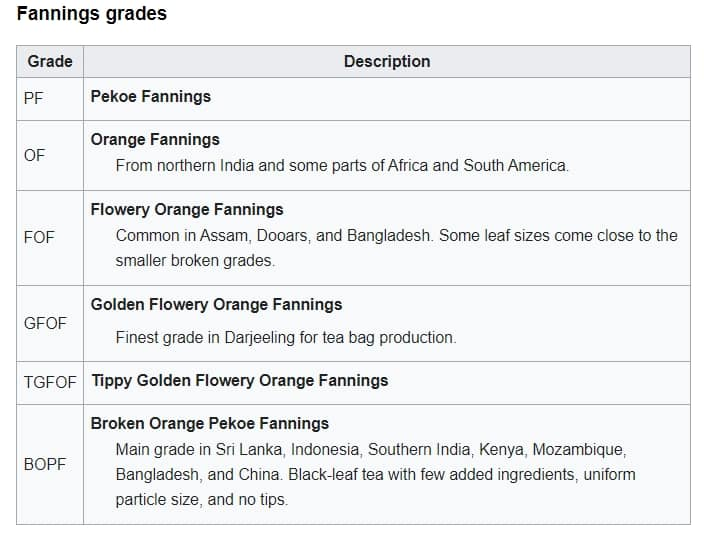Screen dimensions: 724x542
Task: Click the Darjeeling tea bag description
Action: [x=286, y=337]
